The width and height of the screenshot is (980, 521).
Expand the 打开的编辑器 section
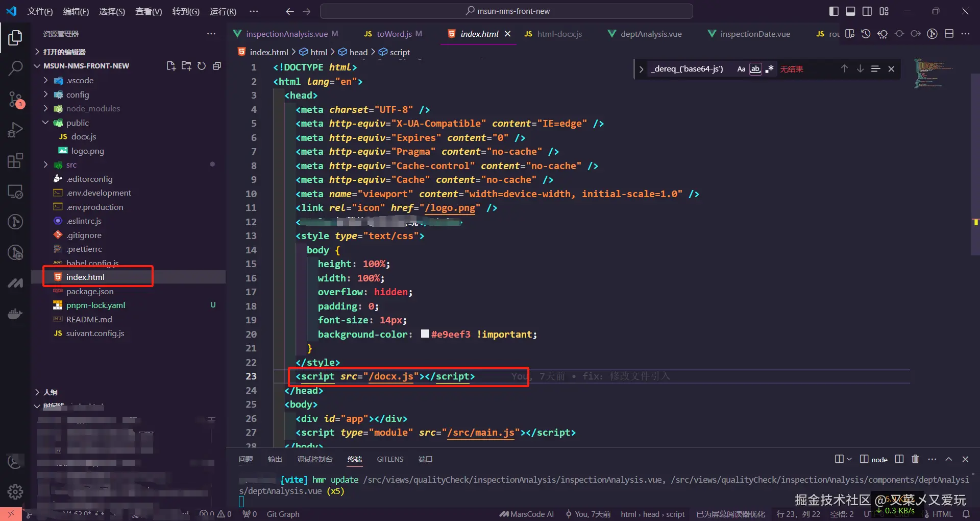click(x=64, y=52)
